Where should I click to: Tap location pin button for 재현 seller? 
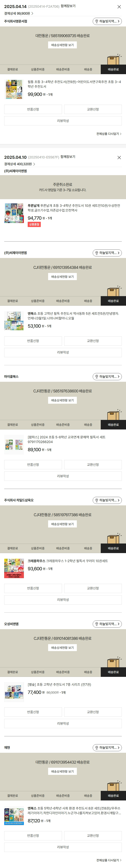(107, 747)
